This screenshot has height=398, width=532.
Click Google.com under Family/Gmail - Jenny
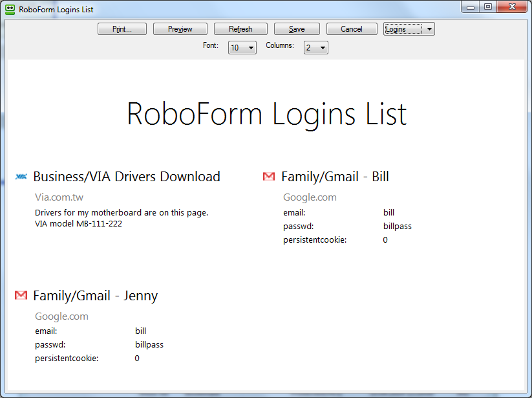(61, 316)
